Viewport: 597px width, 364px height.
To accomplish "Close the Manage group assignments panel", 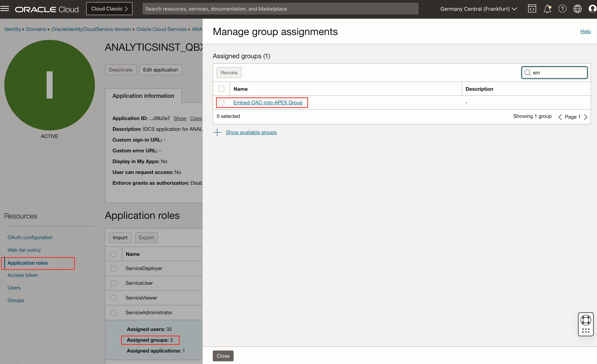I will click(223, 356).
